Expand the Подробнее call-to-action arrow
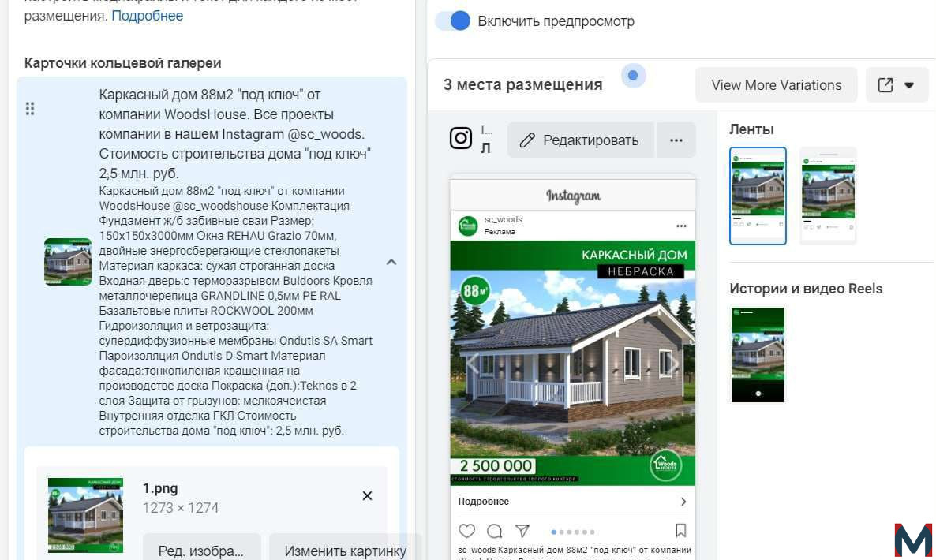This screenshot has height=560, width=936. pyautogui.click(x=683, y=502)
